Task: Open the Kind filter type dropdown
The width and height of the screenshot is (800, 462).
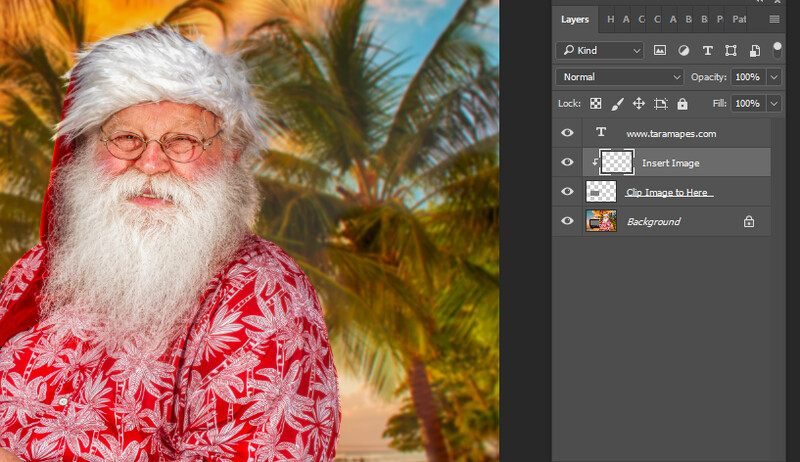Action: pyautogui.click(x=599, y=50)
